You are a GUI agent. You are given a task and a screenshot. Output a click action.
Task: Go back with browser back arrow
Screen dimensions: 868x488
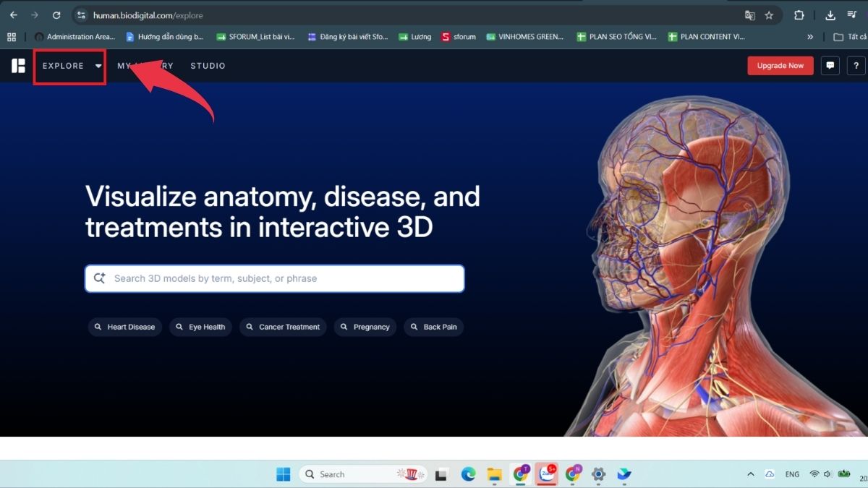14,15
